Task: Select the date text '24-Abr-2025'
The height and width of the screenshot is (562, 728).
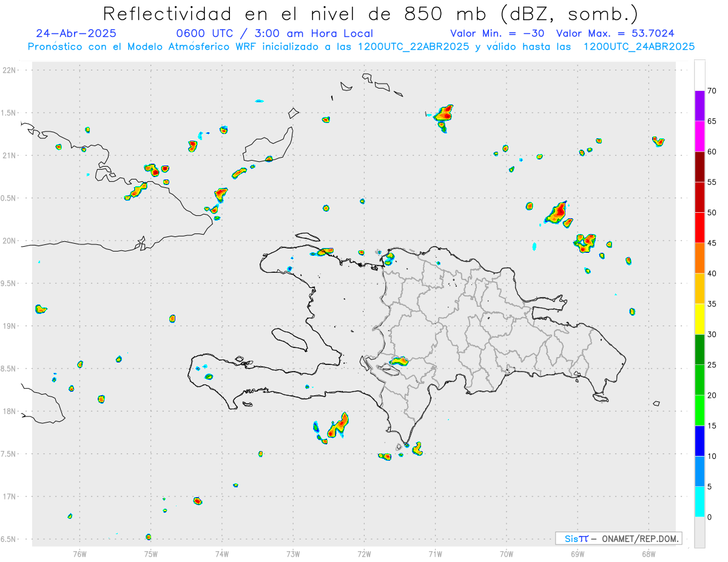Action: 76,33
